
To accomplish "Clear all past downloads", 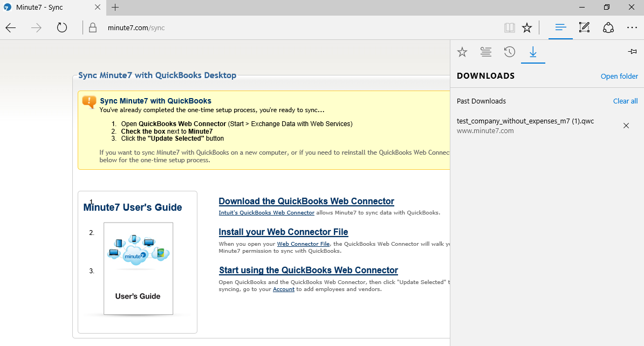I will [x=625, y=101].
